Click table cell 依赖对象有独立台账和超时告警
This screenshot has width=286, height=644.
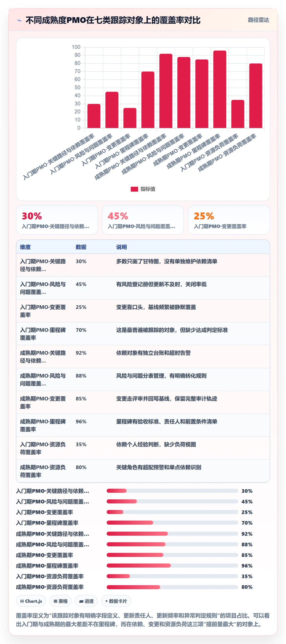[x=153, y=353]
